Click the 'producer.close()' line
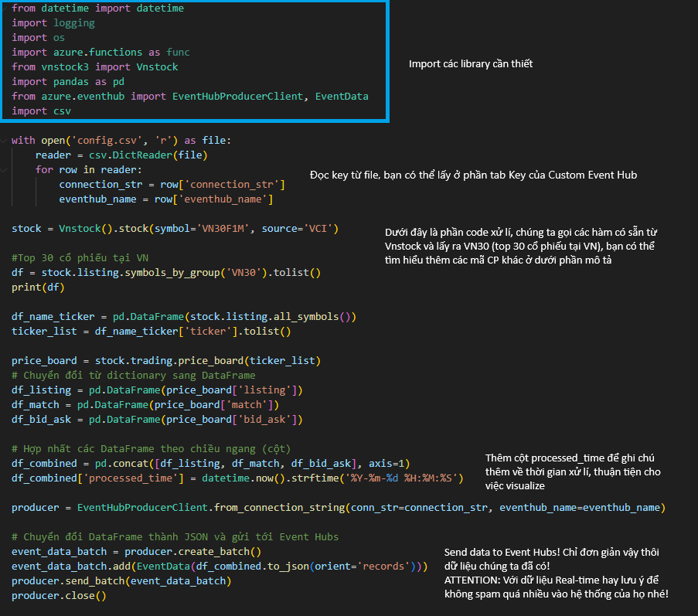This screenshot has height=616, width=698. 59,596
